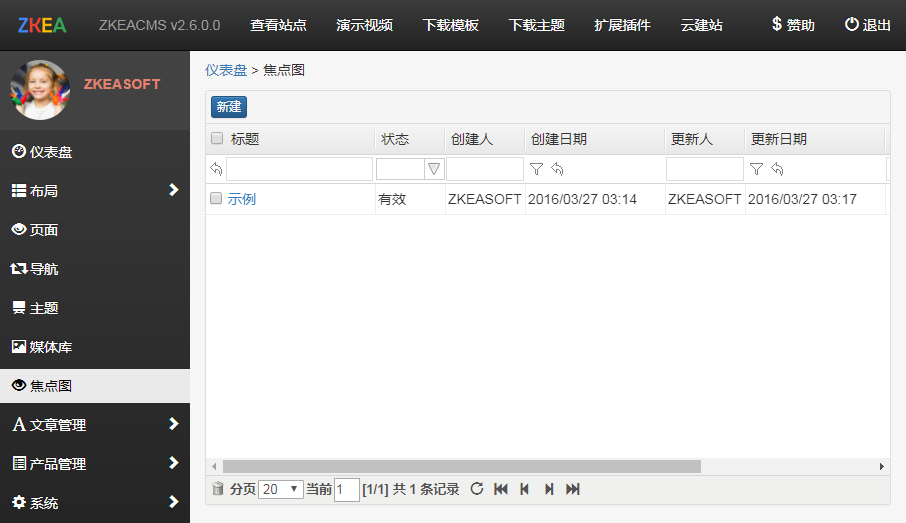Screen dimensions: 906x523
Task: Go to the previous page
Action: coord(525,489)
